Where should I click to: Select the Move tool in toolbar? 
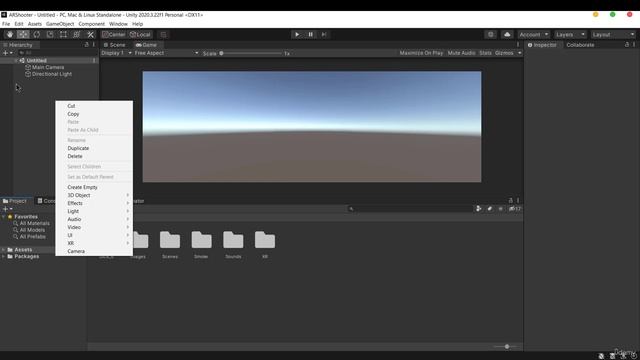(23, 35)
